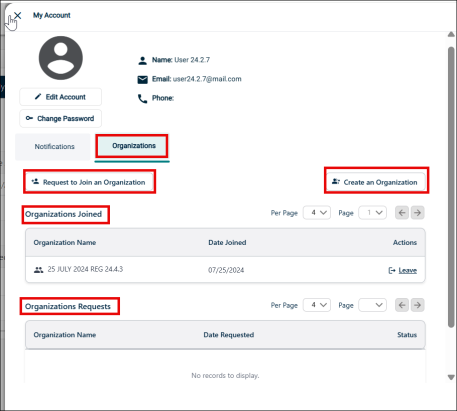Open Per Page dropdown for Organizations Requests
Screen dimensions: 457x411
tap(317, 305)
